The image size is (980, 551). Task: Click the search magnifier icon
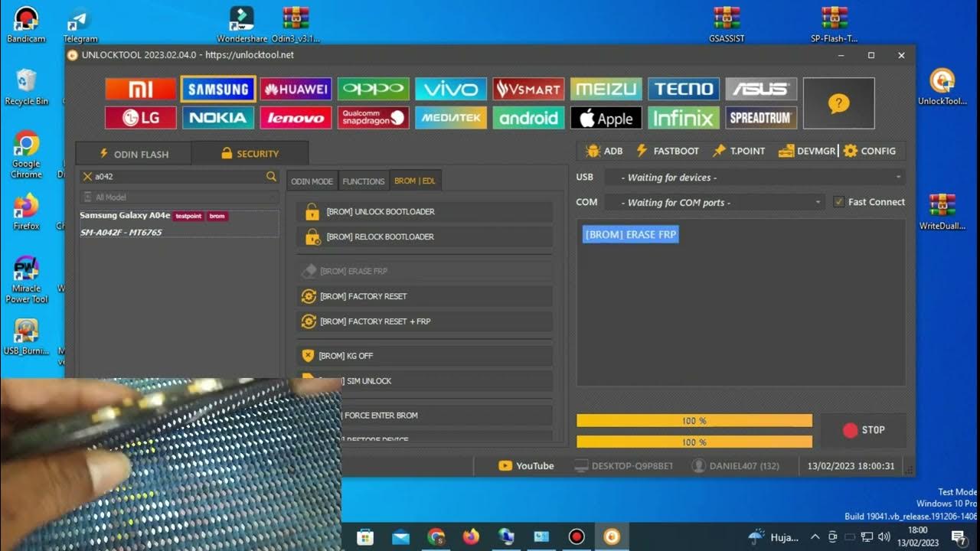(x=271, y=176)
